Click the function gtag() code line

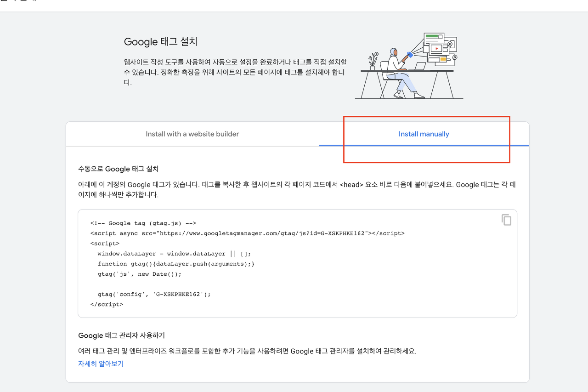click(176, 264)
